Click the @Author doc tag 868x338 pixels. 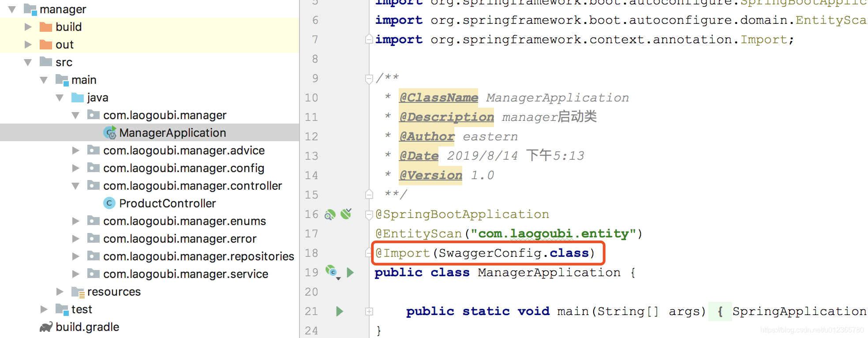(427, 136)
